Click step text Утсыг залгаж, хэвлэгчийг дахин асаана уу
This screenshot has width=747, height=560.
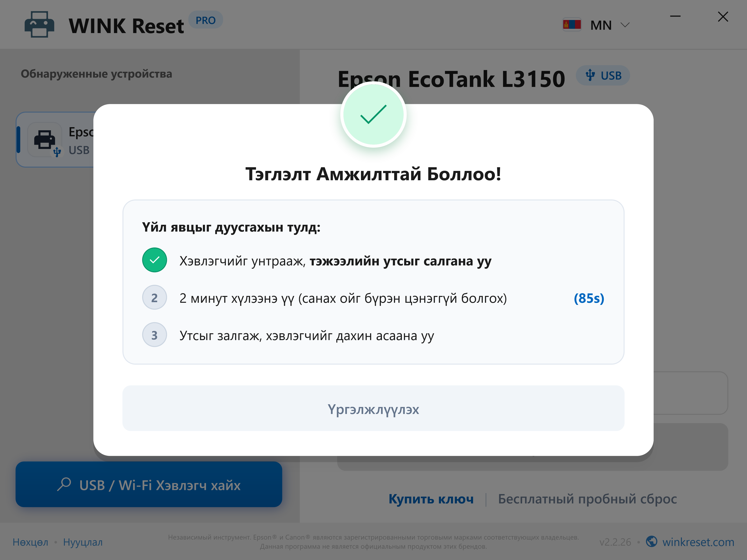click(307, 336)
